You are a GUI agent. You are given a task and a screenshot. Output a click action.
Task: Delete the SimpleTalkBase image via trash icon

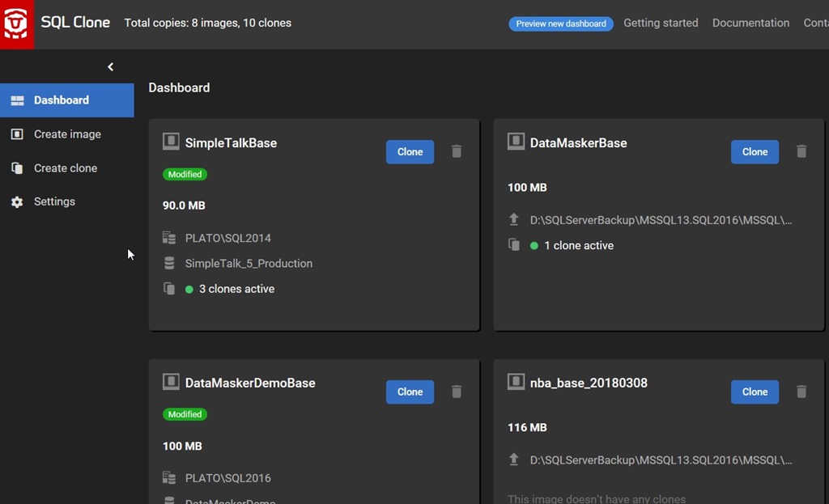point(457,152)
